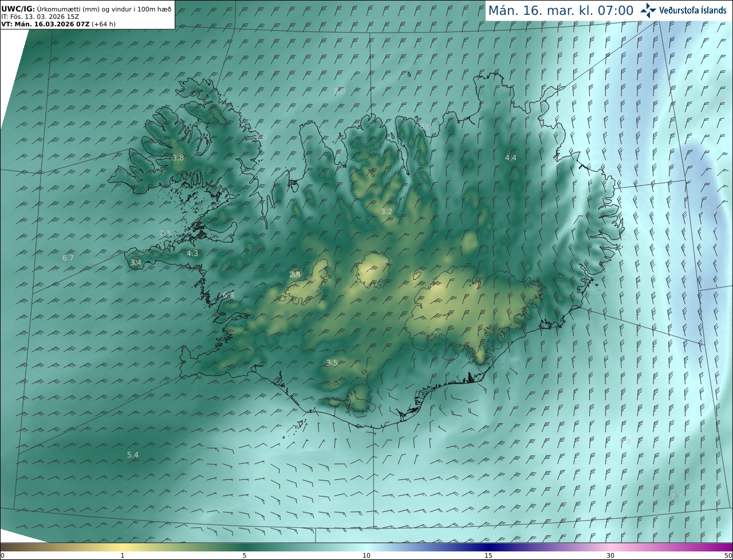Select the timestamp 'Mán. 16. mar. kl. 07:00'
733x560 pixels.
coord(561,10)
